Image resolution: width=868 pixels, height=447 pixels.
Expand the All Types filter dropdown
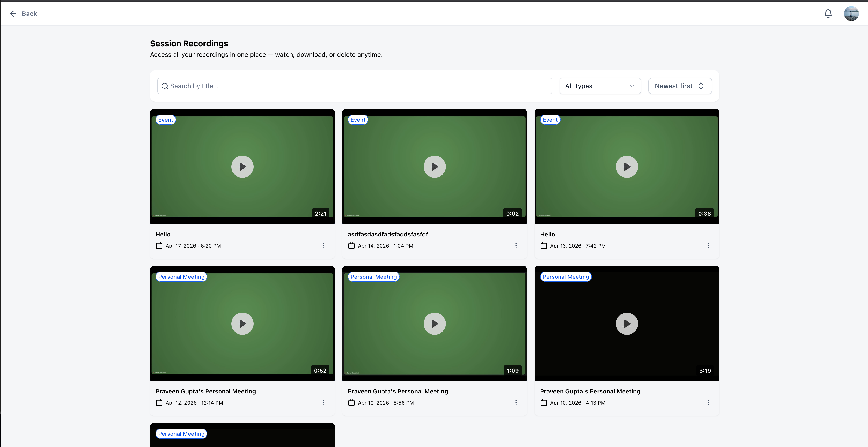pos(600,86)
